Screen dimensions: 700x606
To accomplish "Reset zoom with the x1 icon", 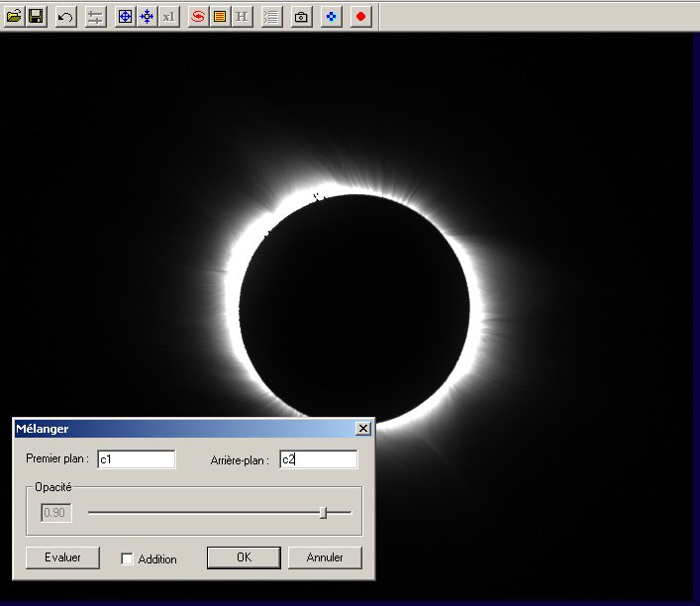I will coord(168,17).
